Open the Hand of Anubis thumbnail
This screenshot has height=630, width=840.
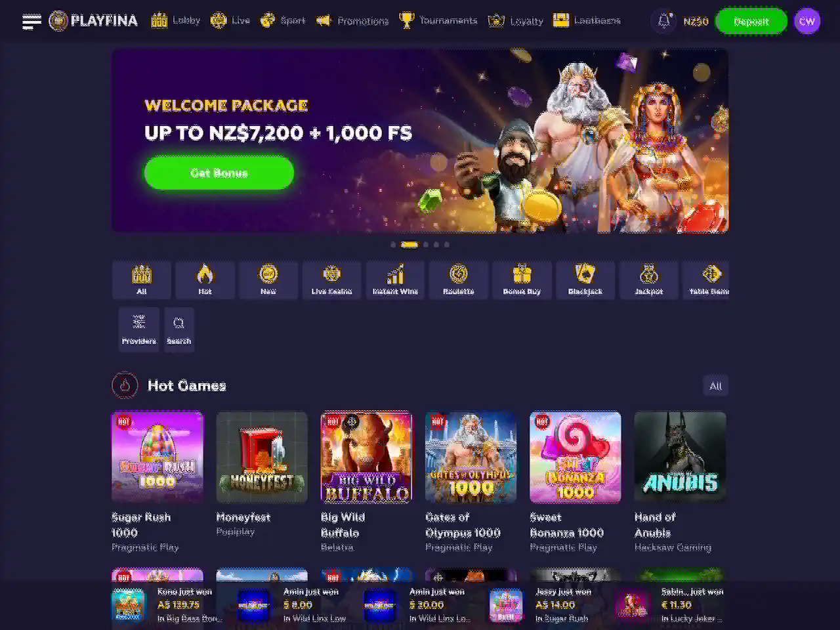click(x=680, y=457)
